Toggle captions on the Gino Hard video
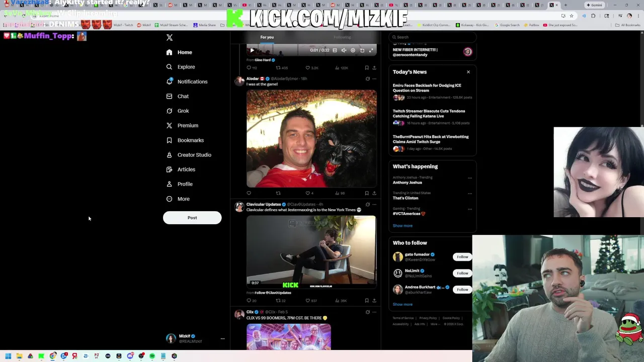The image size is (644, 362). tap(335, 50)
